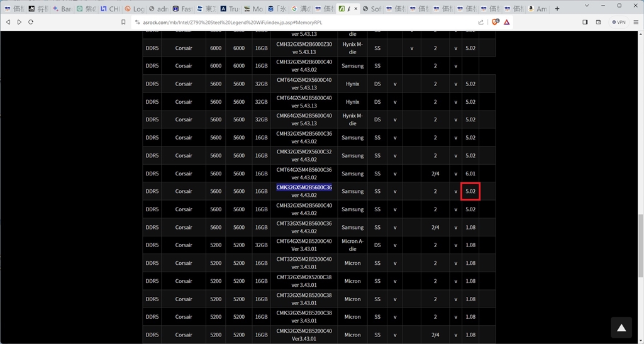
Task: Click the CMK32GX5M2B5200C40 module cell
Action: click(x=304, y=335)
